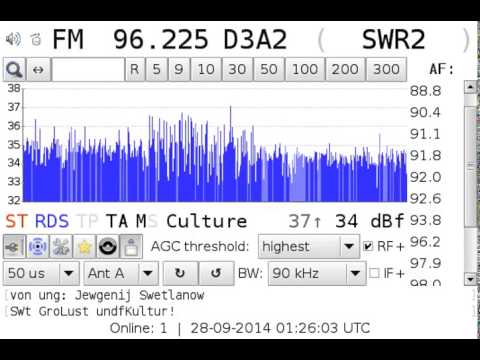Open the Ant A antenna dropdown
Screen dimensions: 480x360
click(x=121, y=273)
